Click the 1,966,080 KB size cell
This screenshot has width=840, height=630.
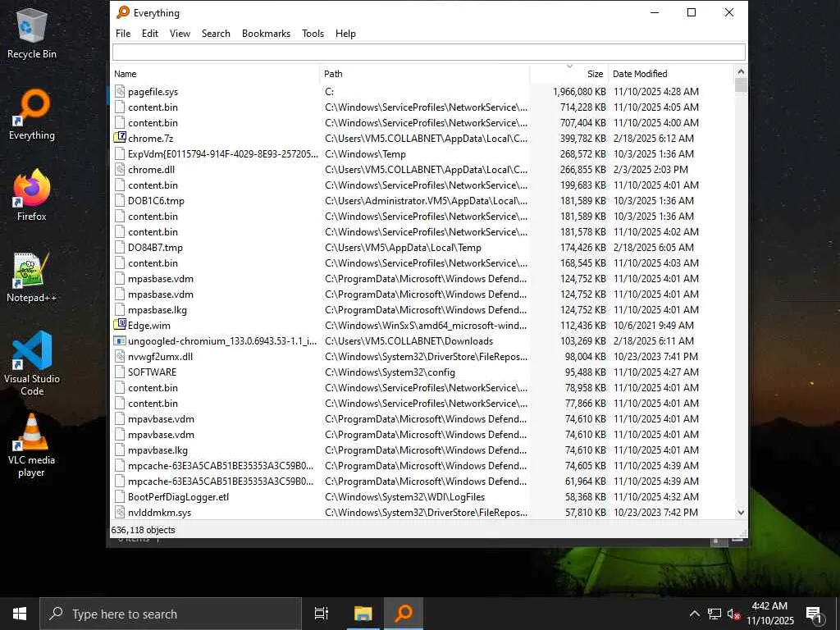[x=579, y=92]
